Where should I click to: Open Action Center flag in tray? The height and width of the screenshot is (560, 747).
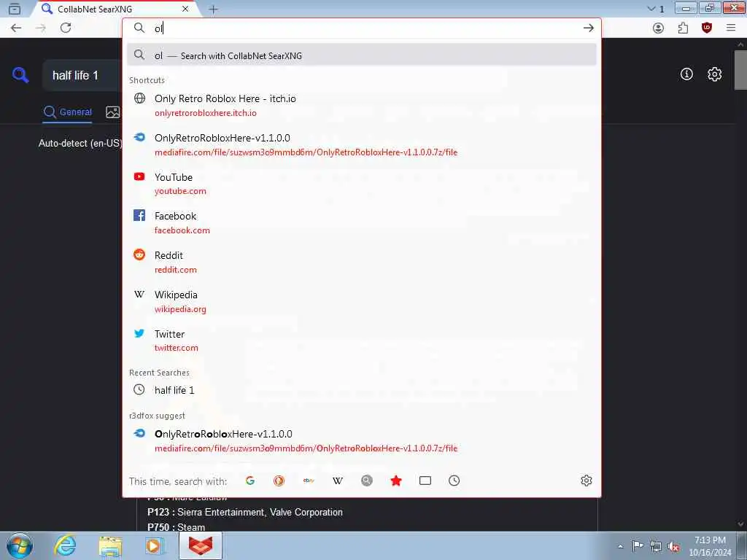pyautogui.click(x=638, y=546)
